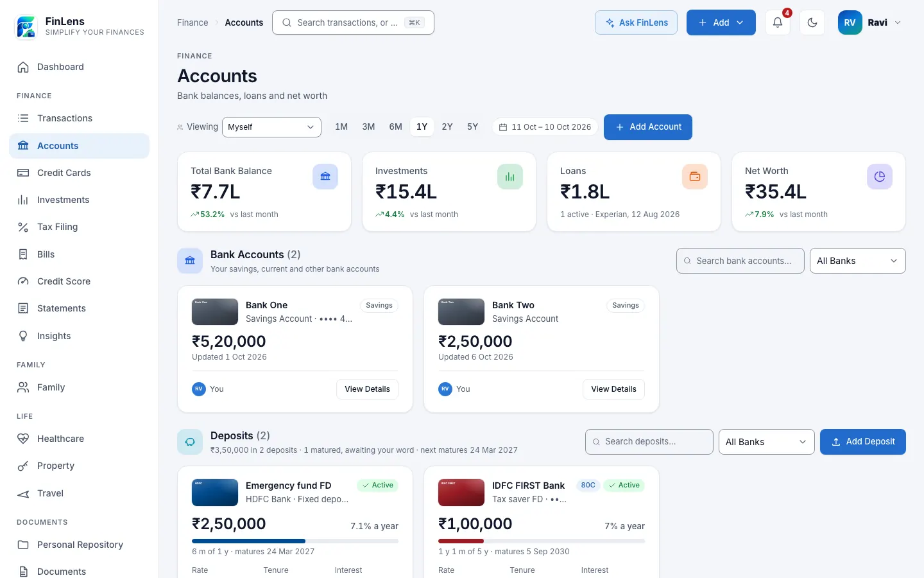This screenshot has height=578, width=924.
Task: Click Add Deposit button
Action: tap(863, 442)
